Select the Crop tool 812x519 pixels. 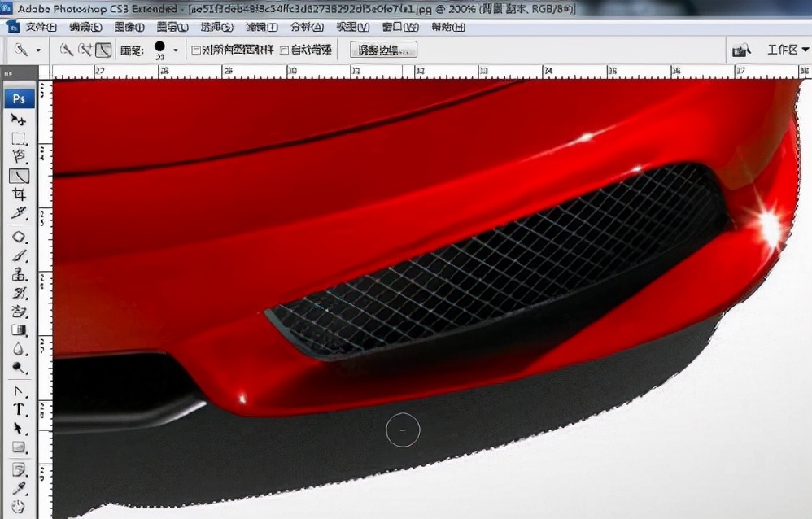pos(18,194)
